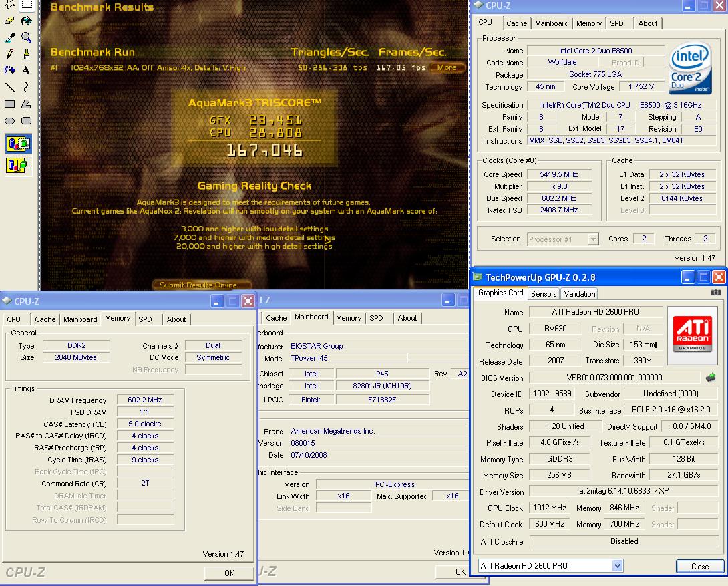This screenshot has width=728, height=586.
Task: Click the BIOS Version field in GPU-Z
Action: click(614, 378)
